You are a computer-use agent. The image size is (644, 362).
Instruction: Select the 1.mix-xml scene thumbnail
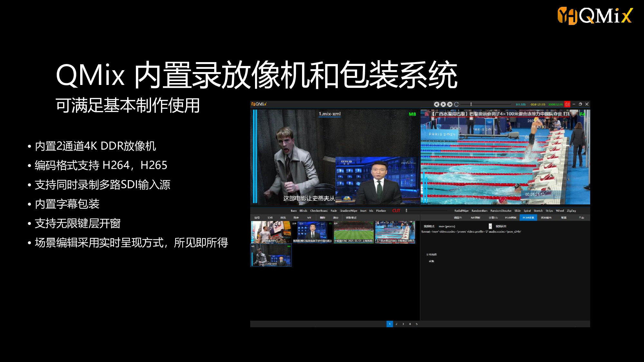(x=271, y=255)
